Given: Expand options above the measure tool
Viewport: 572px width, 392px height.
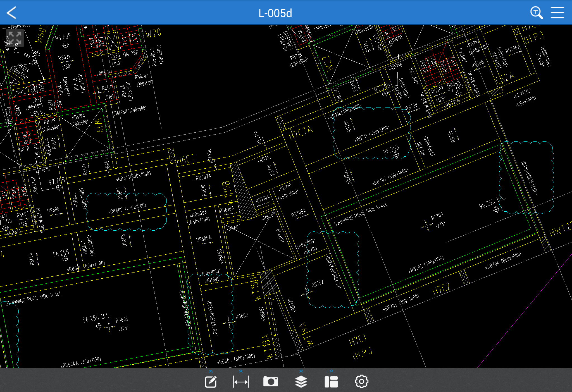Looking at the screenshot, I should pos(241,371).
